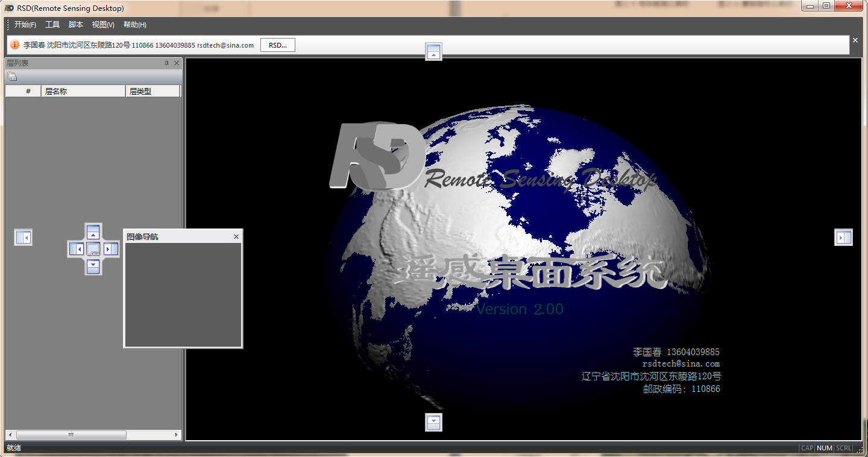This screenshot has width=868, height=457.
Task: Open the 工具 menu
Action: point(52,25)
